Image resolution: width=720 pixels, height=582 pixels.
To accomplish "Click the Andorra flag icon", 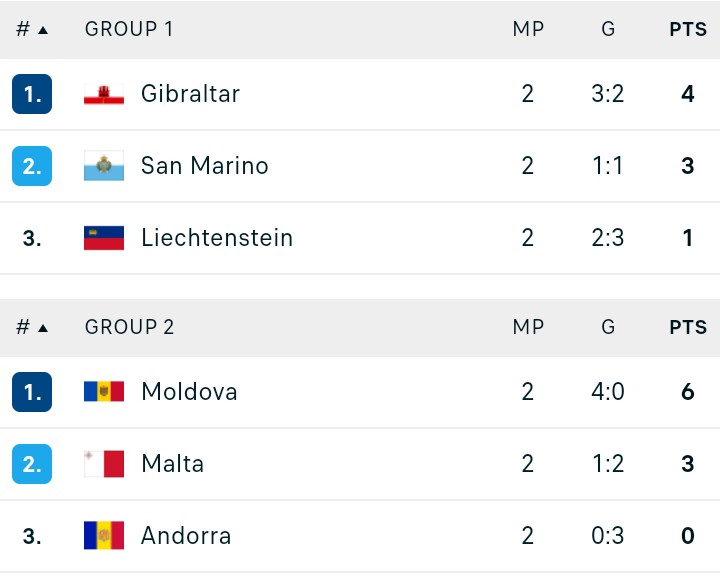I will [104, 536].
